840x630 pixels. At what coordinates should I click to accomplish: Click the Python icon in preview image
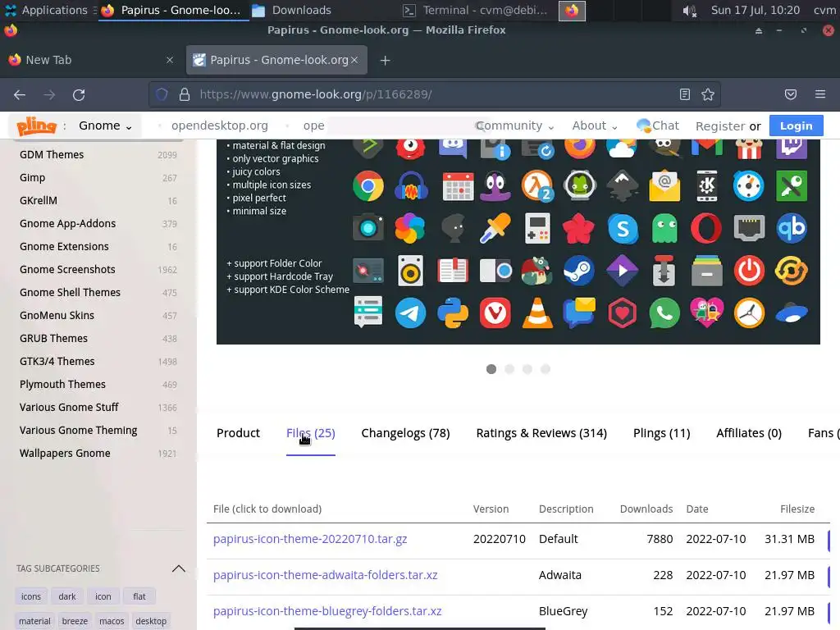[x=453, y=313]
